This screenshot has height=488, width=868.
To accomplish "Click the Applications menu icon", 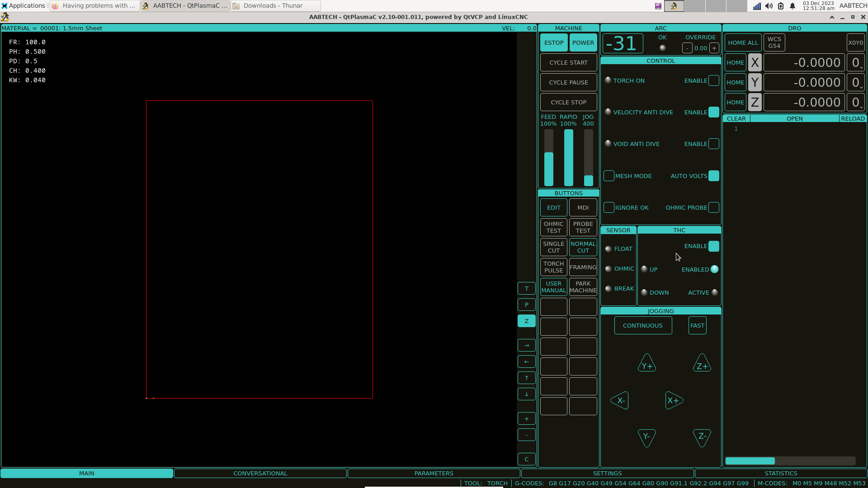I will (x=4, y=6).
